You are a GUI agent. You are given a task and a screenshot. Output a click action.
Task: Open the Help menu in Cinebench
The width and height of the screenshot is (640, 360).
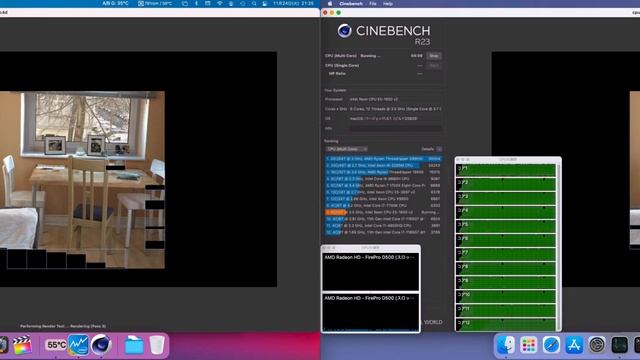(x=388, y=4)
